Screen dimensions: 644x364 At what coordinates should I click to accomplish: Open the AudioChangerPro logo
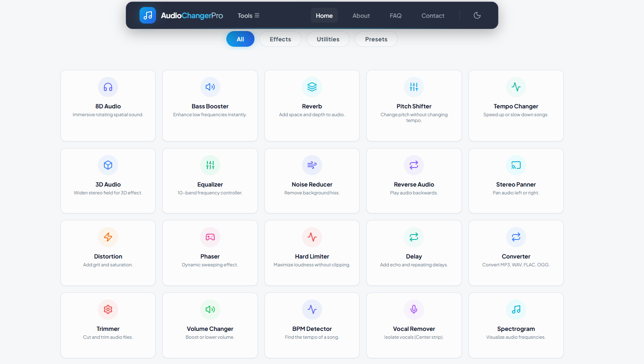(x=181, y=15)
